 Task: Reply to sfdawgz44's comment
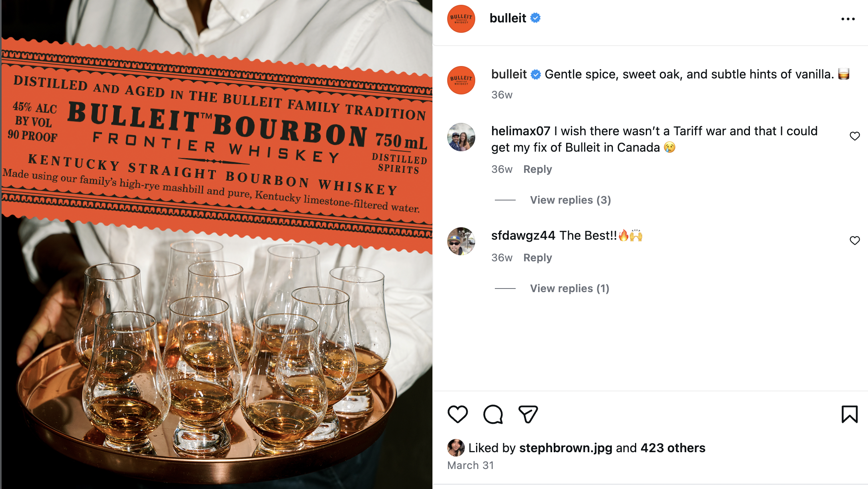click(538, 258)
